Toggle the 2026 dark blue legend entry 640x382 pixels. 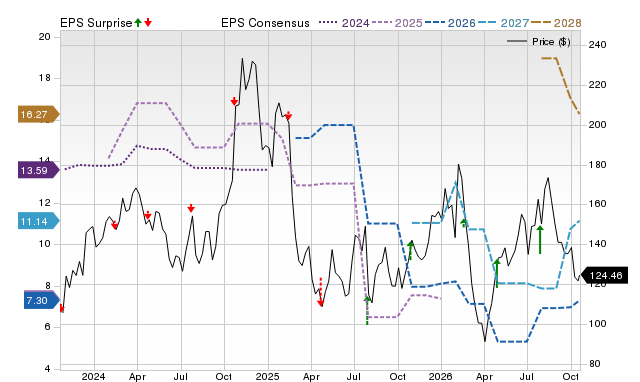click(x=450, y=23)
